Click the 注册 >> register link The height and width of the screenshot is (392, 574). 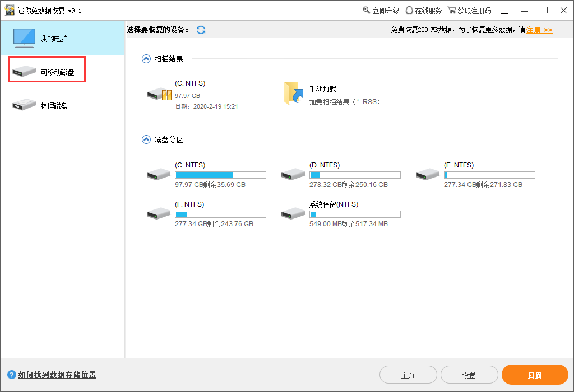point(539,30)
